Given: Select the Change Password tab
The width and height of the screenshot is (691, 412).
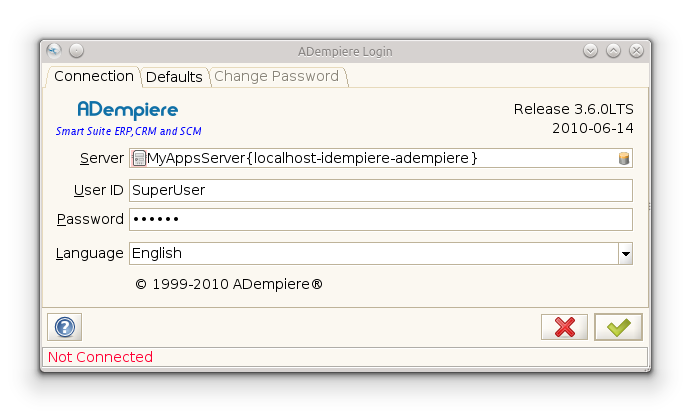Looking at the screenshot, I should [x=277, y=77].
